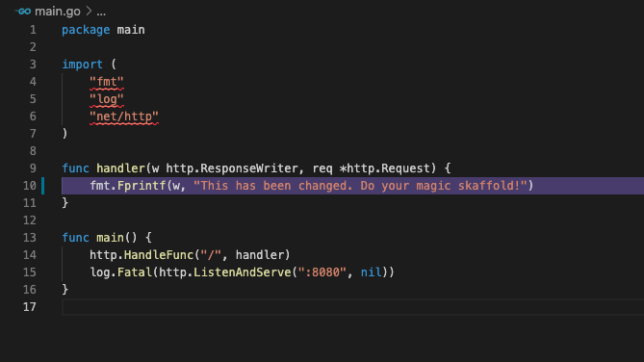Click the "fmt" import string
The image size is (644, 362).
(x=107, y=82)
